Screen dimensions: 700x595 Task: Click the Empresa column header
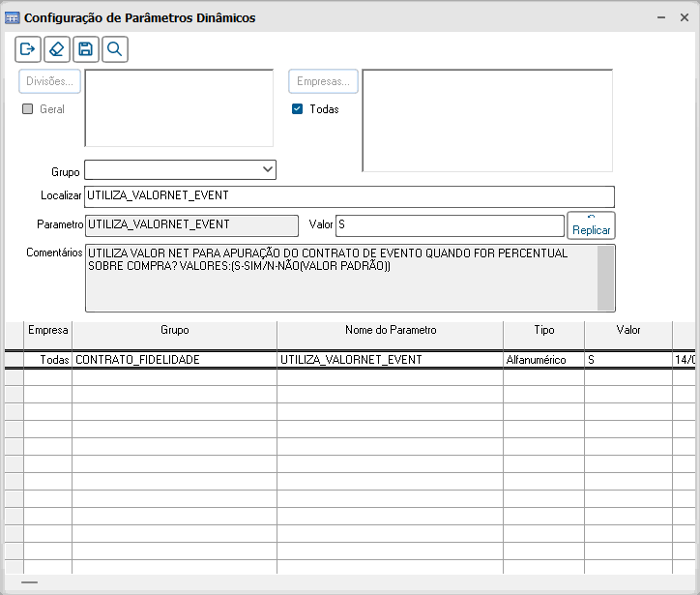(x=47, y=331)
